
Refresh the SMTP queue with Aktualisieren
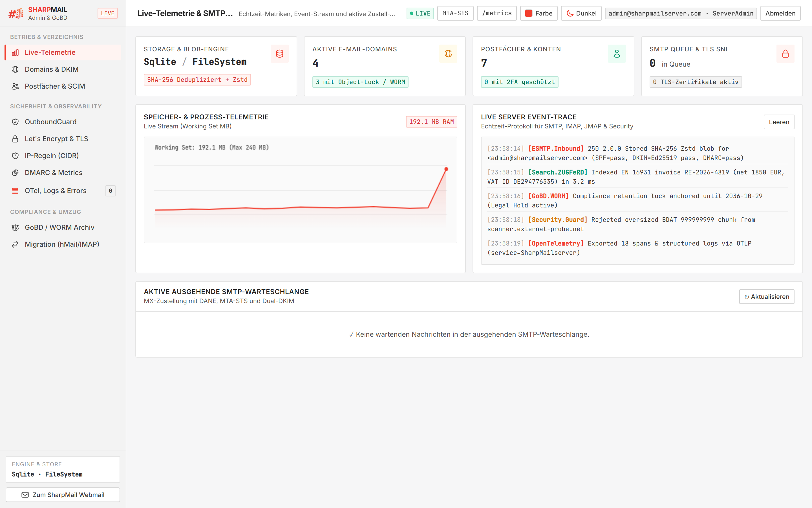click(x=767, y=297)
